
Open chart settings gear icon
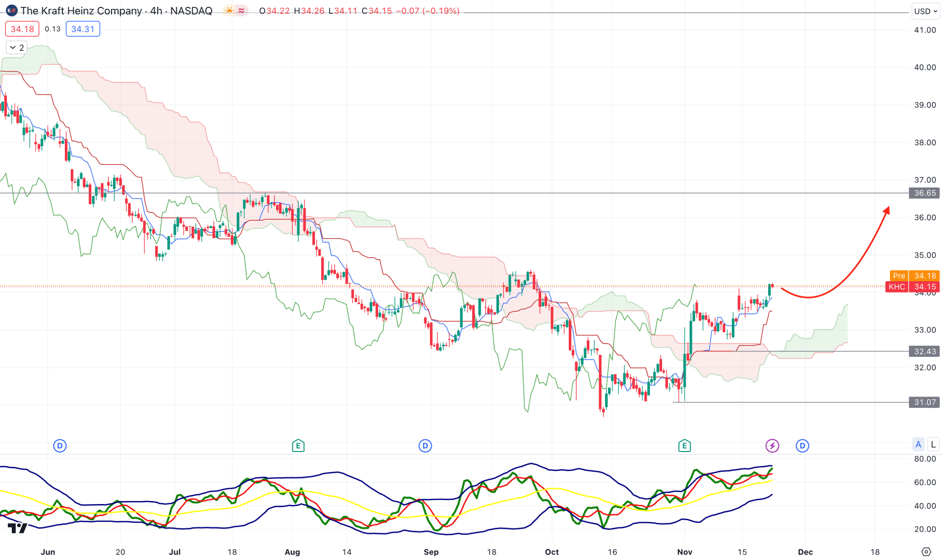(926, 552)
